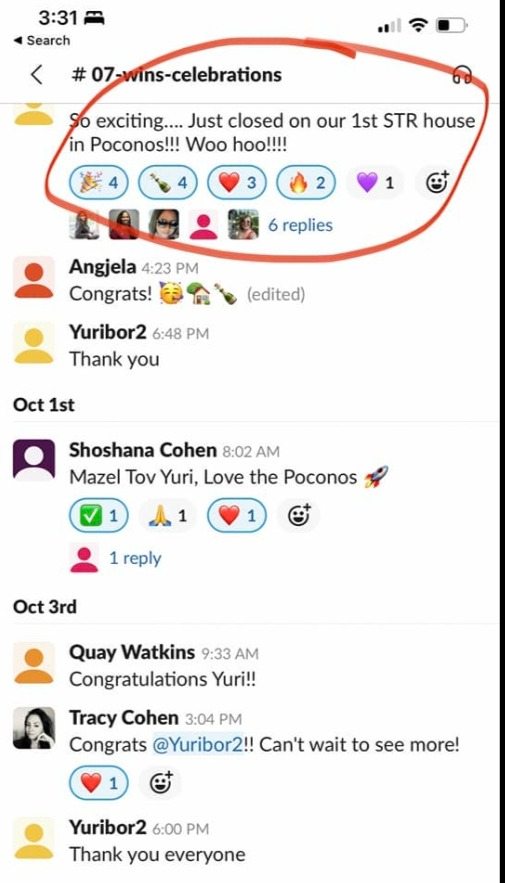Toggle the champagne bottle reaction with 4
Image resolution: width=505 pixels, height=883 pixels.
pyautogui.click(x=168, y=182)
